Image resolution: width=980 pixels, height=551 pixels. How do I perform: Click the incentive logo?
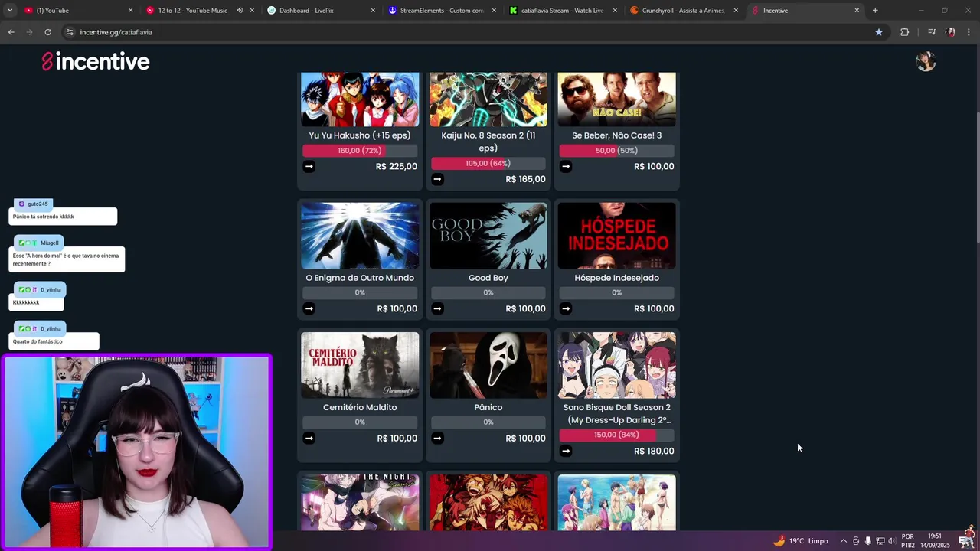96,62
